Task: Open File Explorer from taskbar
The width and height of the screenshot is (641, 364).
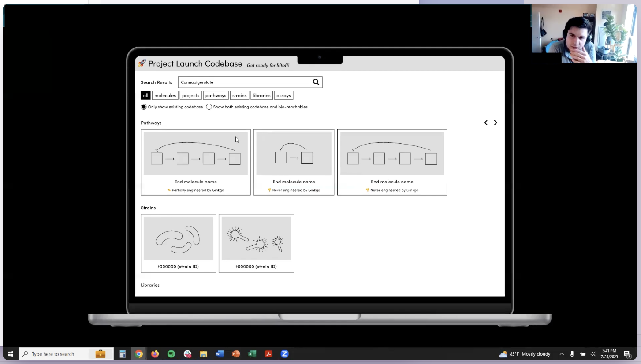Action: pyautogui.click(x=203, y=354)
